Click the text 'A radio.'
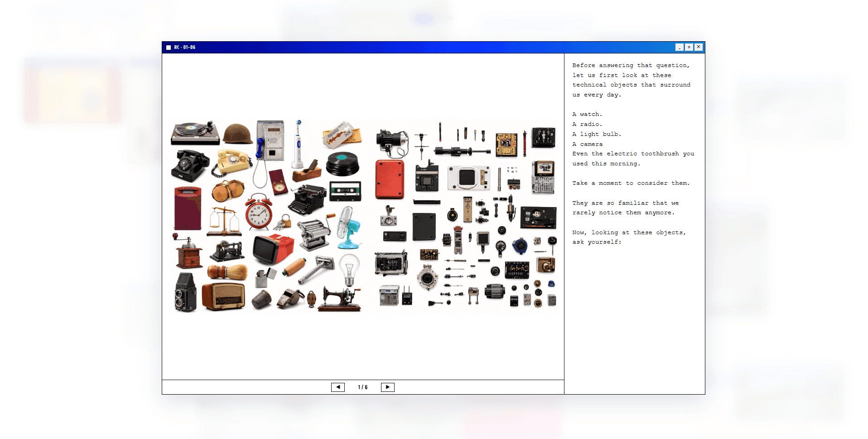This screenshot has width=868, height=439. [x=587, y=124]
